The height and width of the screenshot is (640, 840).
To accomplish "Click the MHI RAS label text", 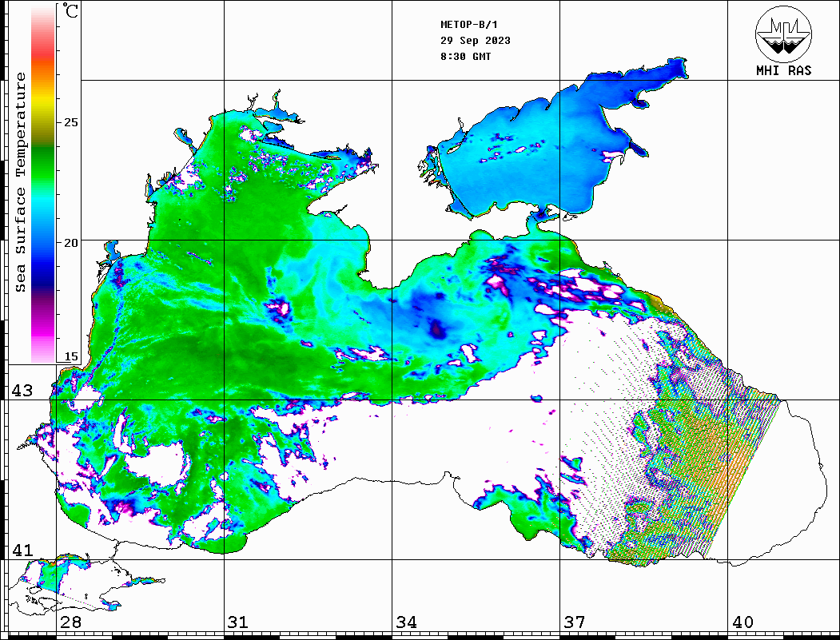I will click(783, 70).
